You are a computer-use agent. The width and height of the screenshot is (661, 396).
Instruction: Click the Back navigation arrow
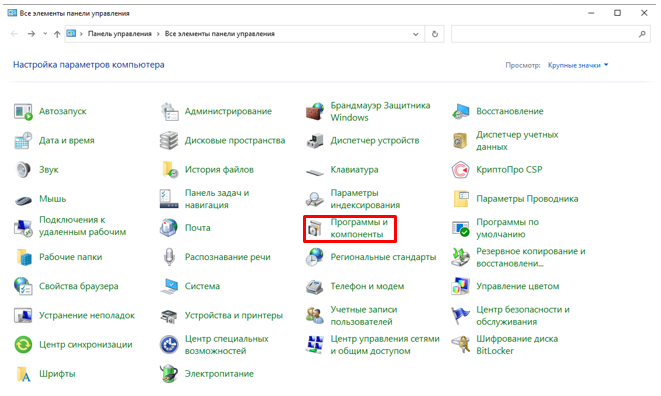[x=14, y=34]
